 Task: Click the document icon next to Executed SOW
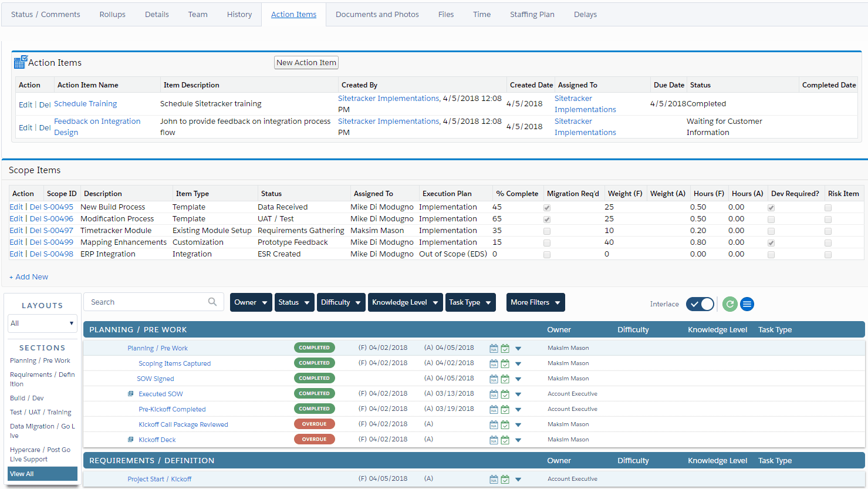click(130, 394)
